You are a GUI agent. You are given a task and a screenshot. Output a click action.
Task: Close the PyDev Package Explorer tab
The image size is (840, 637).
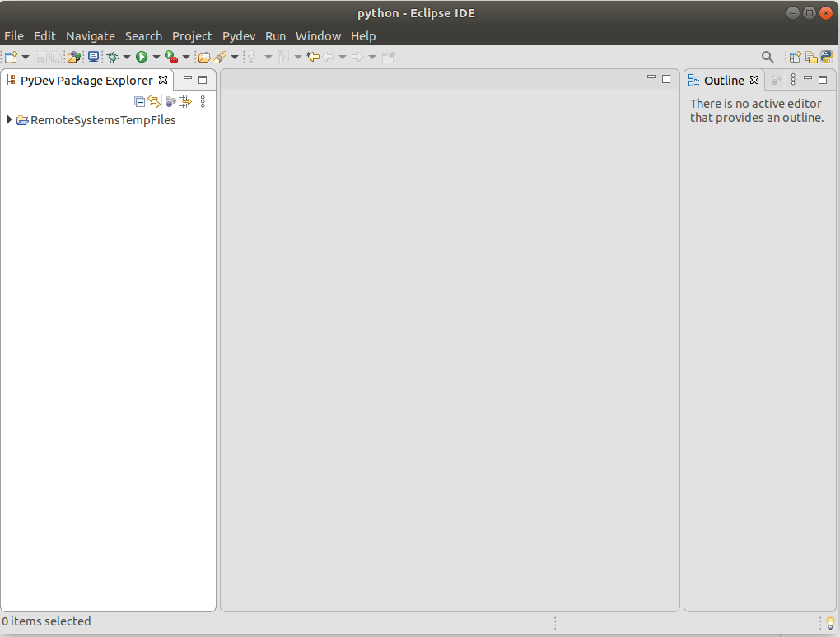163,80
